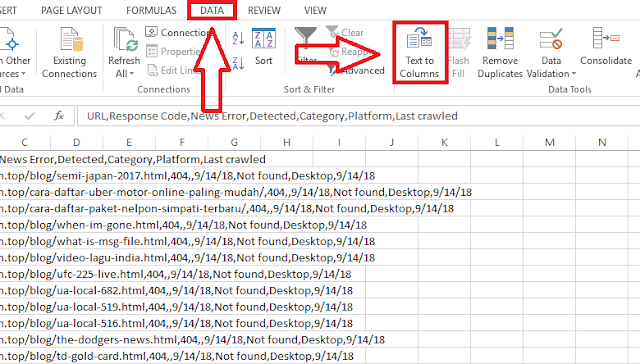The width and height of the screenshot is (640, 364).
Task: Switch to the PAGE LAYOUT tab
Action: point(71,10)
